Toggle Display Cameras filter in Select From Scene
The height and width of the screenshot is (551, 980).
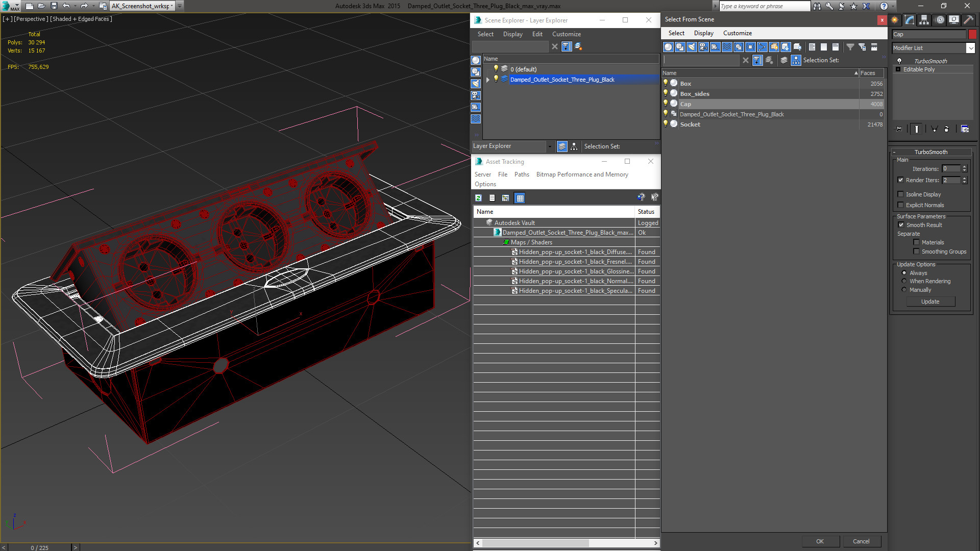[703, 47]
